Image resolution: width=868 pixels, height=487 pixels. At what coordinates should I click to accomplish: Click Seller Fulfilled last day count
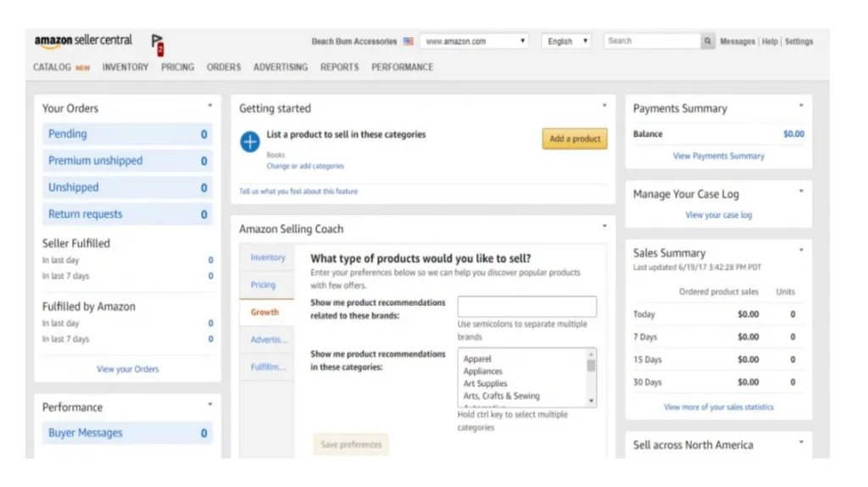(x=210, y=260)
